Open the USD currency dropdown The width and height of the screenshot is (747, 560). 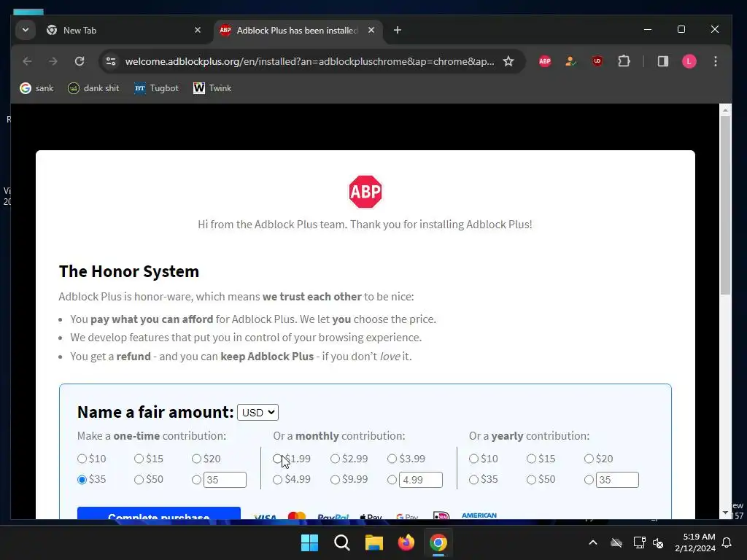258,413
